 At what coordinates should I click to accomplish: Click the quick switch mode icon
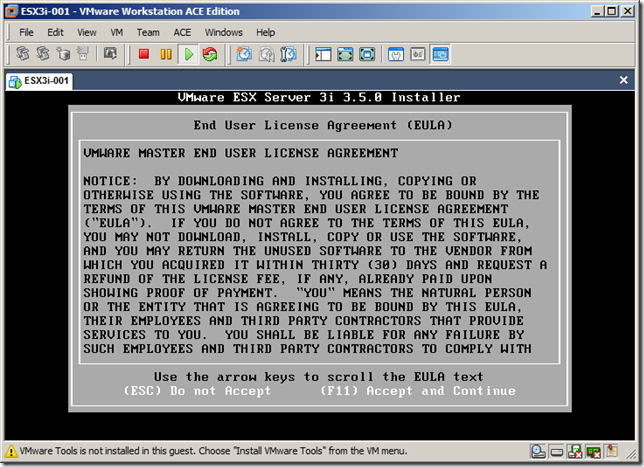coord(345,54)
